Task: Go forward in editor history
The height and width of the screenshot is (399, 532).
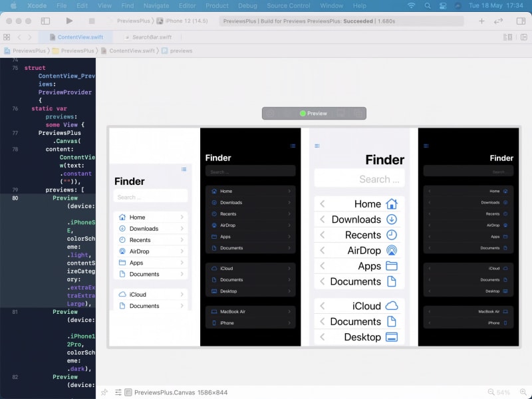Action: point(30,37)
